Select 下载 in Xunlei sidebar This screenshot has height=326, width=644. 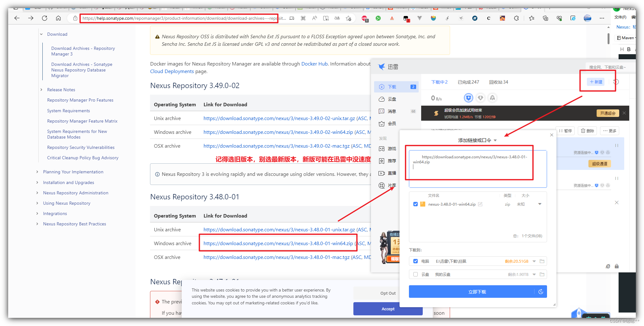[396, 87]
